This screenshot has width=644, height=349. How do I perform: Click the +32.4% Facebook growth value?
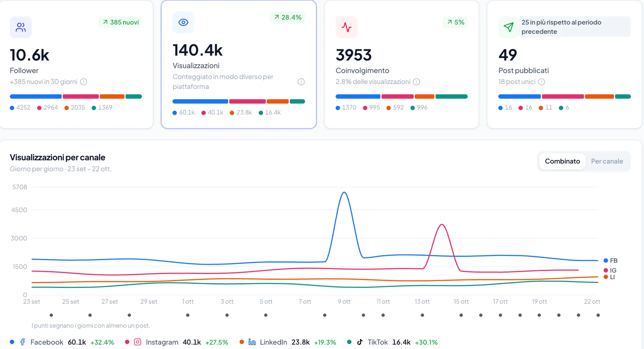[102, 342]
